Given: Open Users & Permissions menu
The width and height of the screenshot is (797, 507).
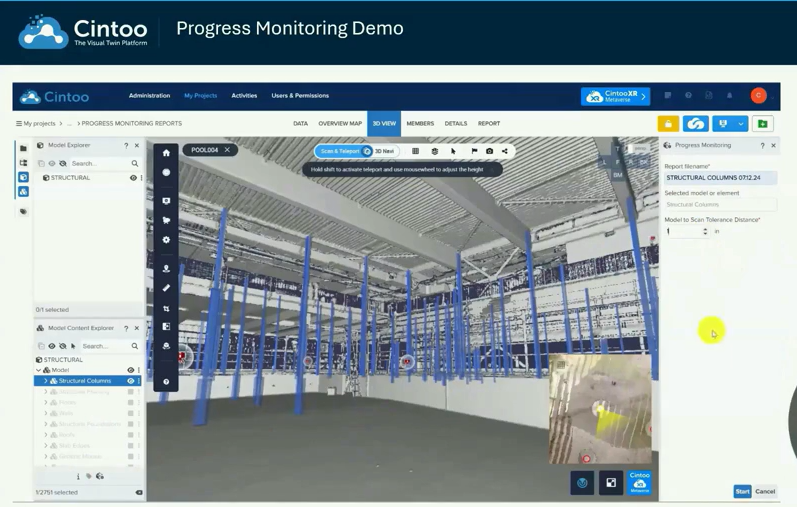Looking at the screenshot, I should 300,96.
